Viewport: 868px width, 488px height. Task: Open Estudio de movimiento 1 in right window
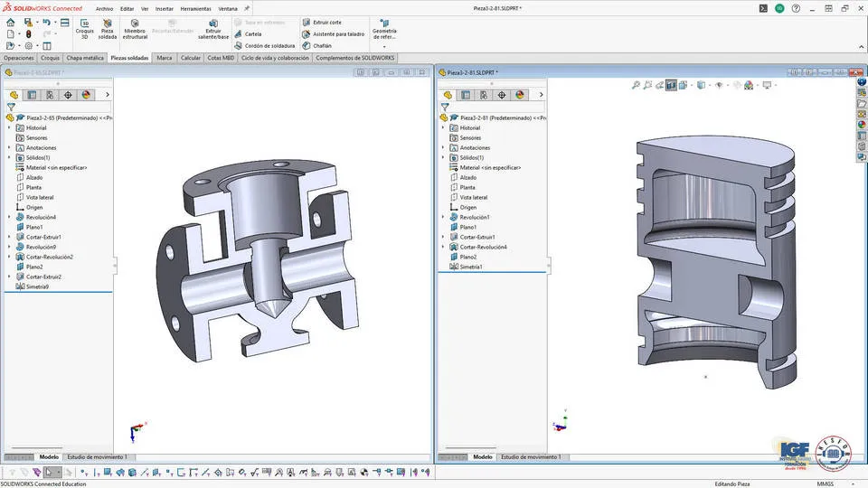point(531,457)
